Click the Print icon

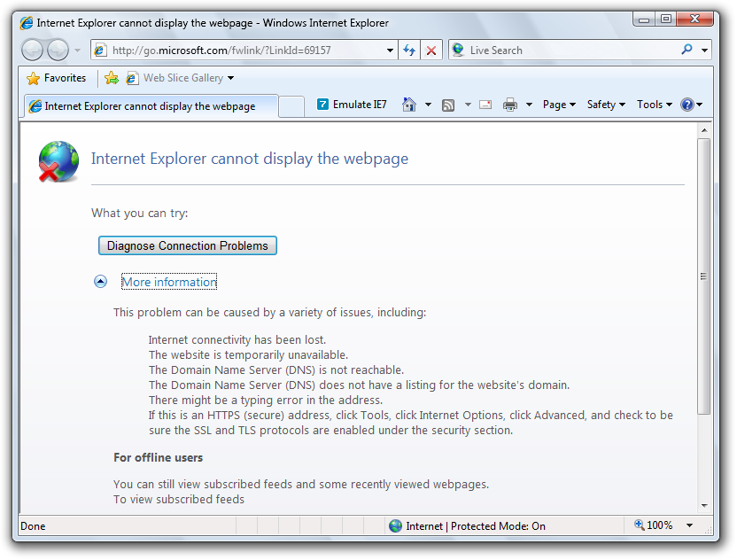510,105
